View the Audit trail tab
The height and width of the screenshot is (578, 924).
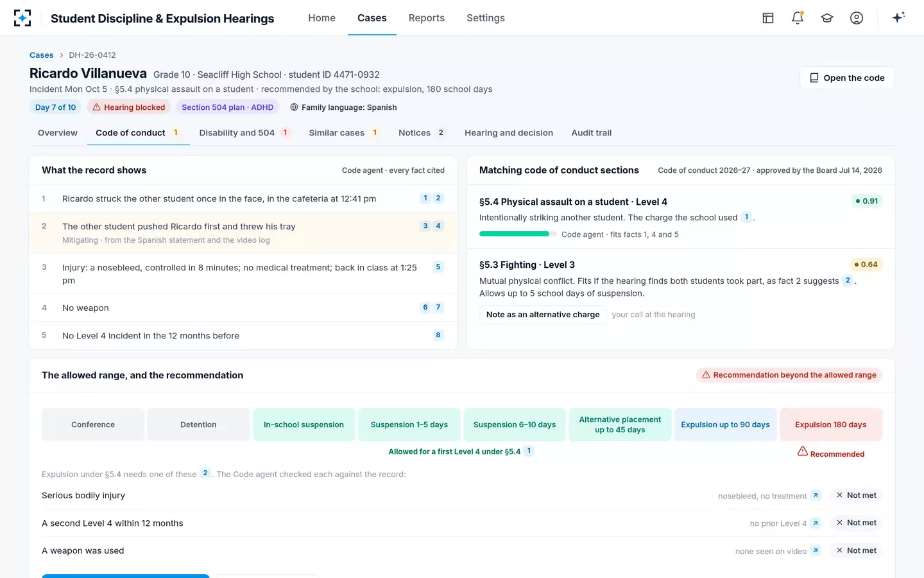point(592,133)
